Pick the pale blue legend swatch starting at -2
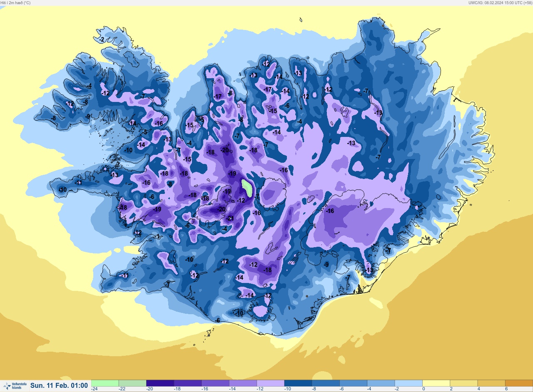This screenshot has width=533, height=392. 408,383
